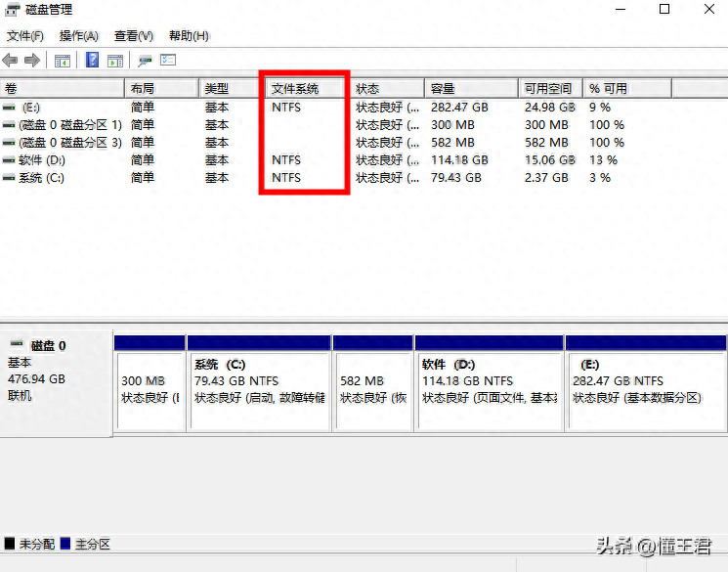The height and width of the screenshot is (572, 728).
Task: Click the disk icon next to 磁盘 0 label
Action: click(x=17, y=344)
